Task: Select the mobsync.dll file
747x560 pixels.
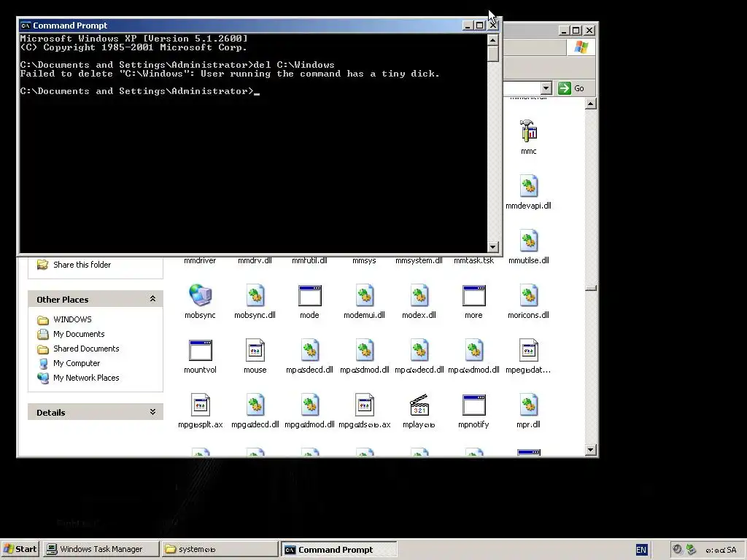Action: coord(255,303)
